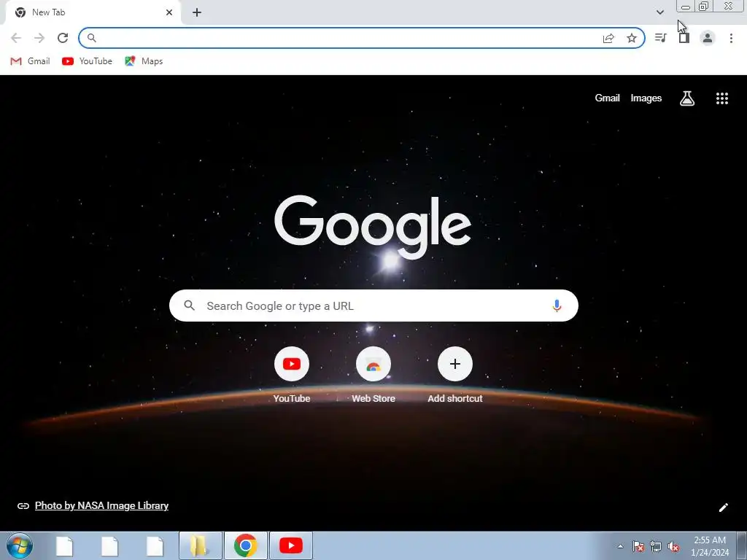Show hidden tray icons arrow
This screenshot has height=560, width=747.
[620, 546]
